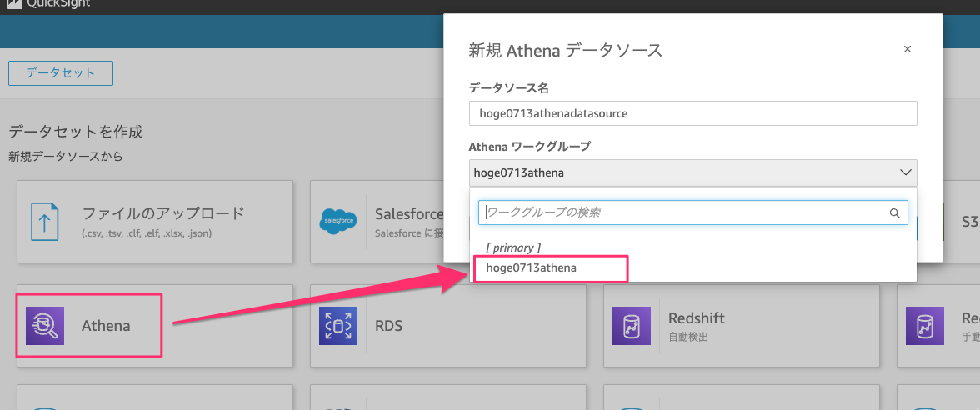Open the ファイルのアップロード card
Viewport: 980px width, 410px height.
(155, 222)
